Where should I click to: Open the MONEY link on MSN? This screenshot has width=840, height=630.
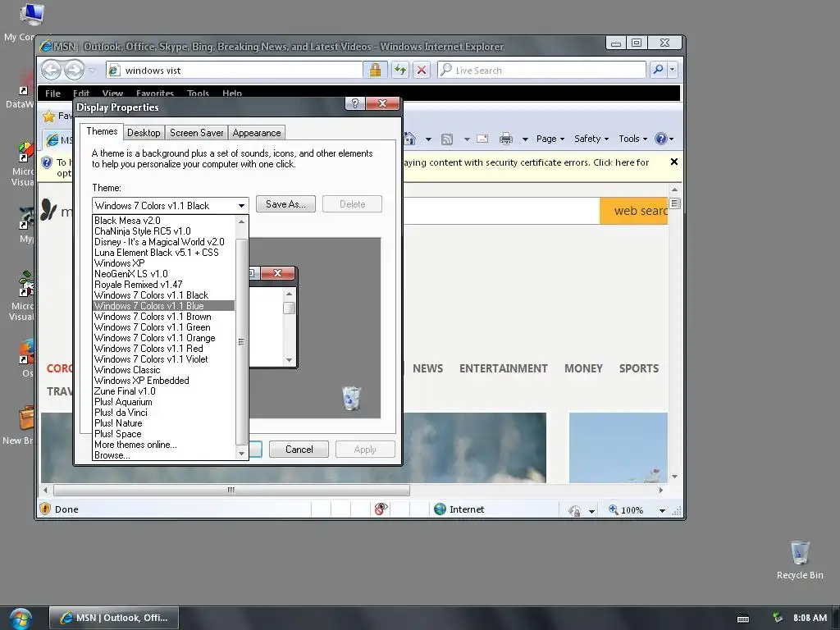click(583, 368)
